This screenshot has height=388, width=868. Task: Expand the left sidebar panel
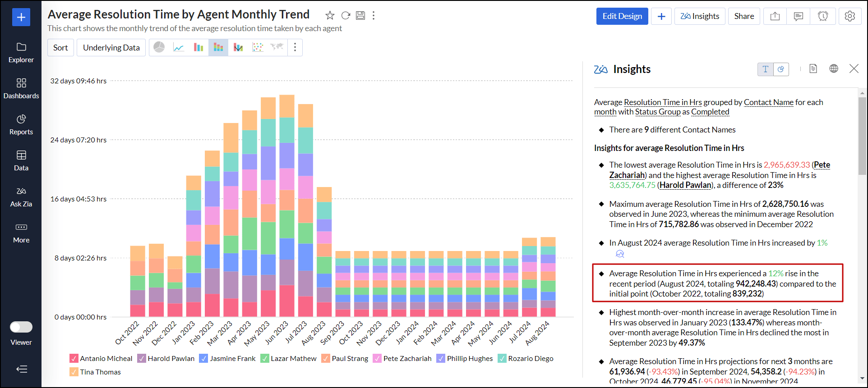[x=21, y=370]
